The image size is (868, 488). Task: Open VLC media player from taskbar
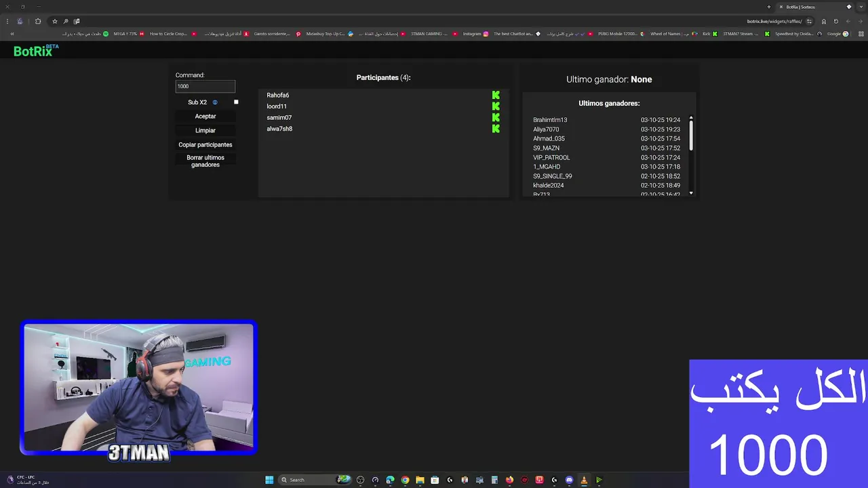(584, 480)
